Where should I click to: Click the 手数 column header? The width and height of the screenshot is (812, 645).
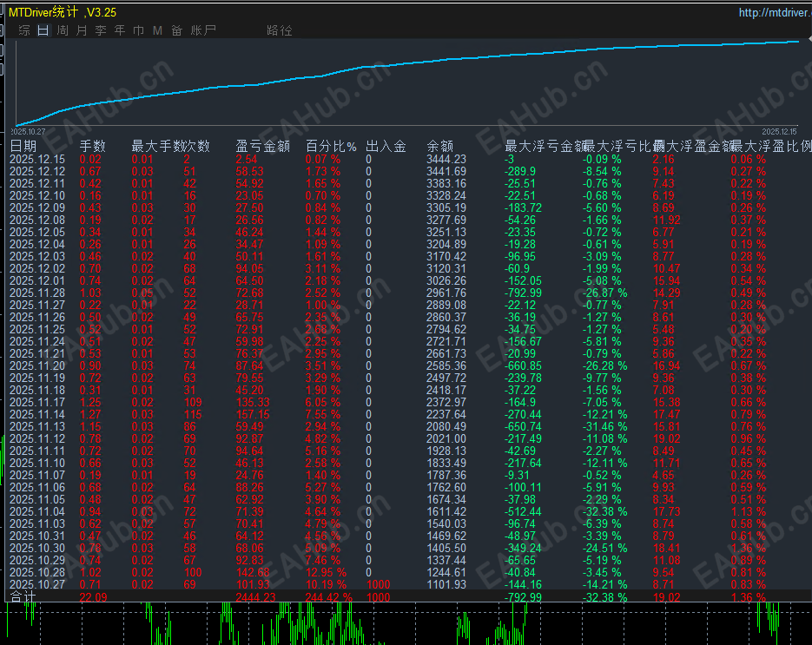tap(92, 147)
